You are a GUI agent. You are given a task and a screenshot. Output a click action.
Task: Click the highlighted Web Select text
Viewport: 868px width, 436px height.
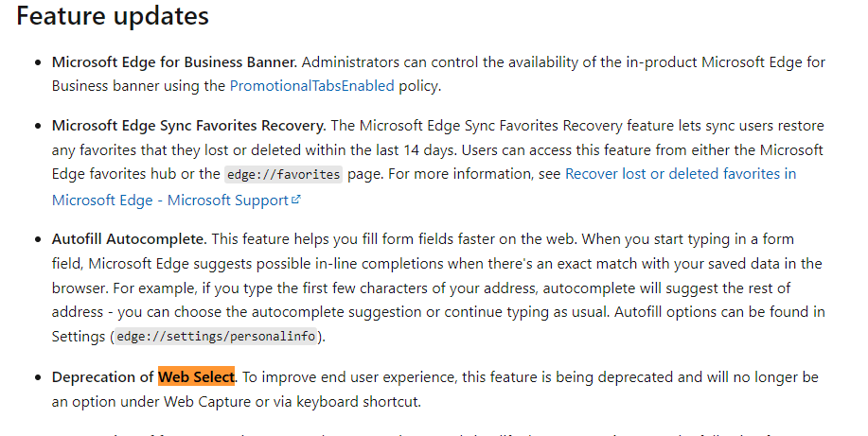click(x=196, y=376)
